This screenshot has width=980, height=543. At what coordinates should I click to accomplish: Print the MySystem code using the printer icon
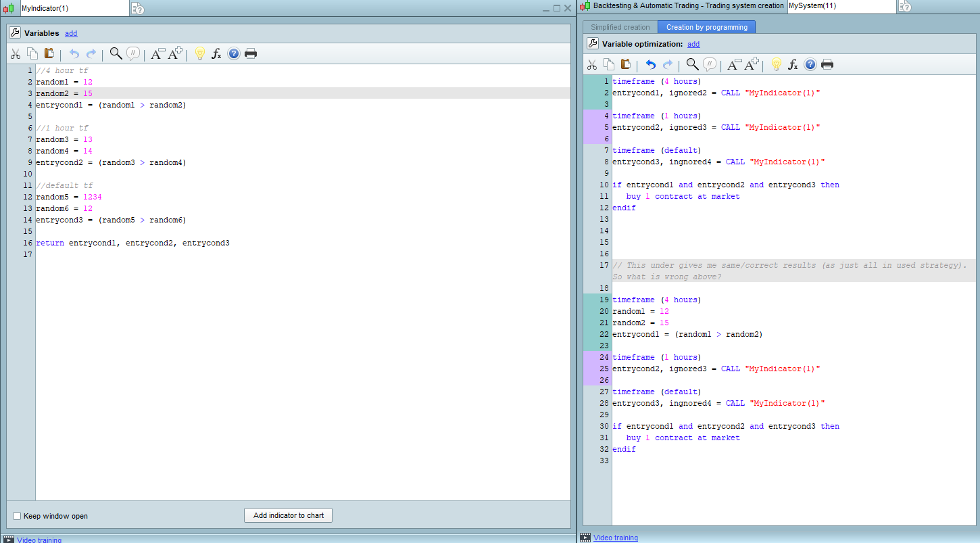[827, 65]
